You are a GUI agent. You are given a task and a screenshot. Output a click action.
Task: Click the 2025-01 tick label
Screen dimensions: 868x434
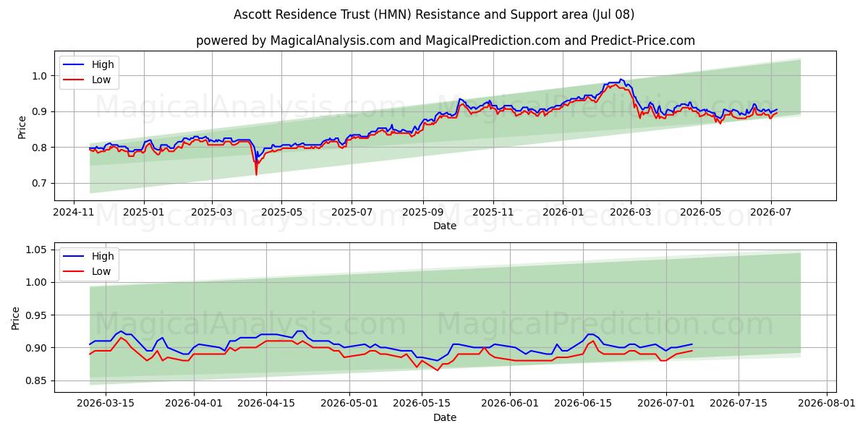(x=143, y=212)
